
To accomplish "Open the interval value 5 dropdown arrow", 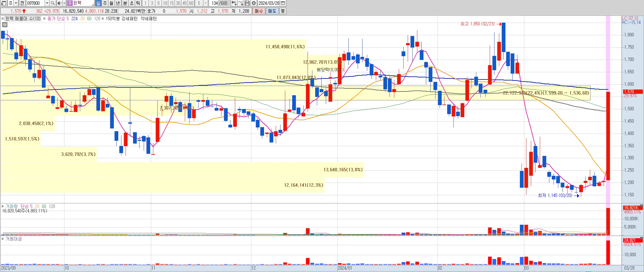I will pyautogui.click(x=205, y=3).
